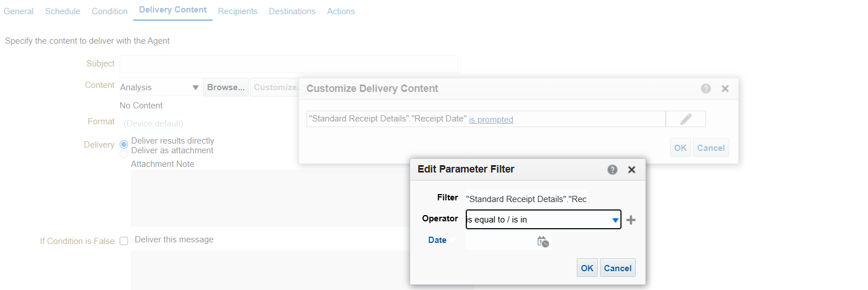Click the calendar date picker icon

click(x=543, y=241)
